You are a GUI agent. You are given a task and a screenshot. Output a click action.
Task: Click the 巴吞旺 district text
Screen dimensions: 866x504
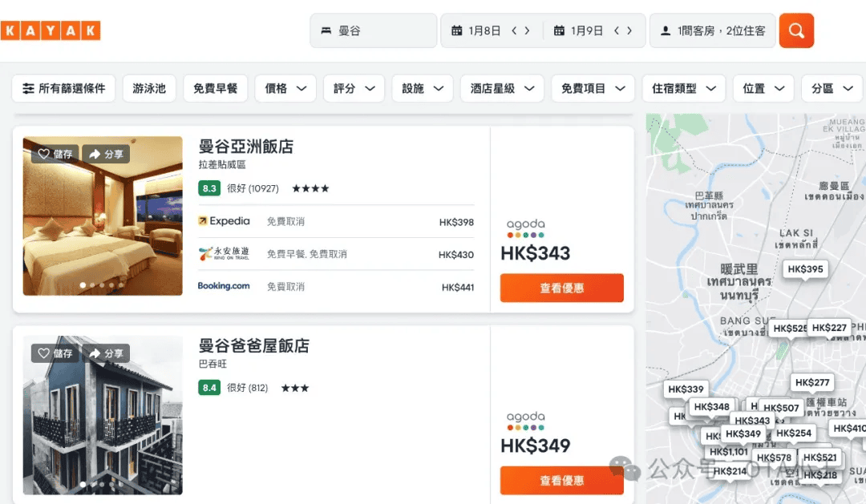click(212, 364)
